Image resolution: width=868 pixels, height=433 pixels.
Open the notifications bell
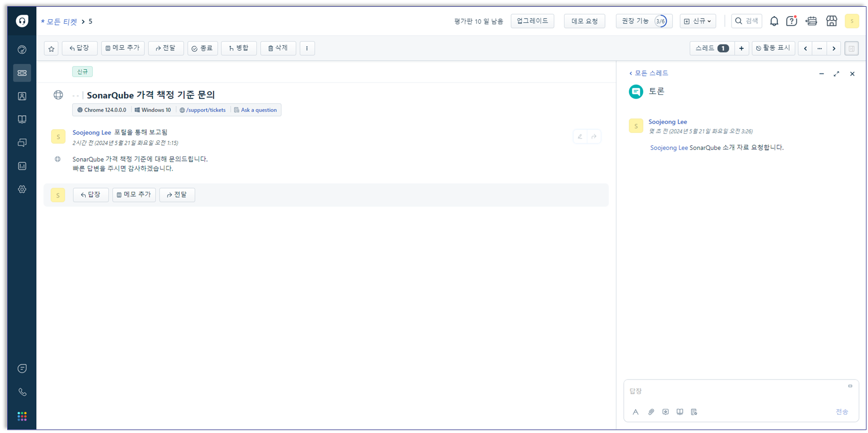point(774,21)
